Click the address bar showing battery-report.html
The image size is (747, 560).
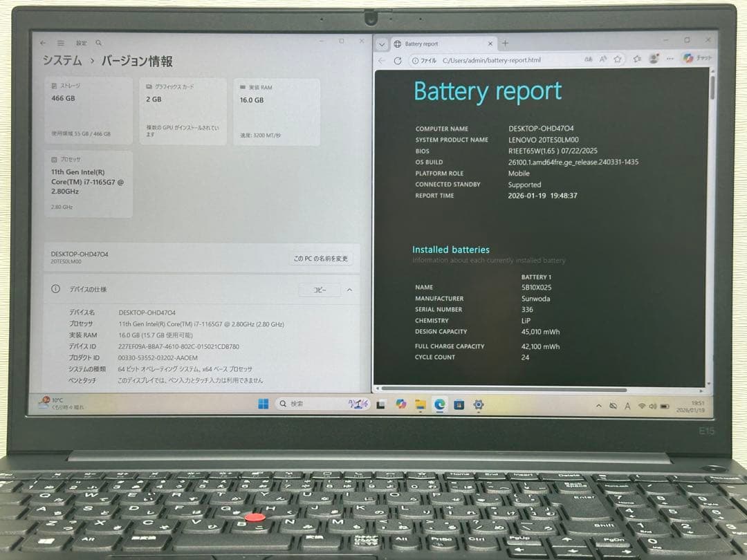pyautogui.click(x=484, y=59)
